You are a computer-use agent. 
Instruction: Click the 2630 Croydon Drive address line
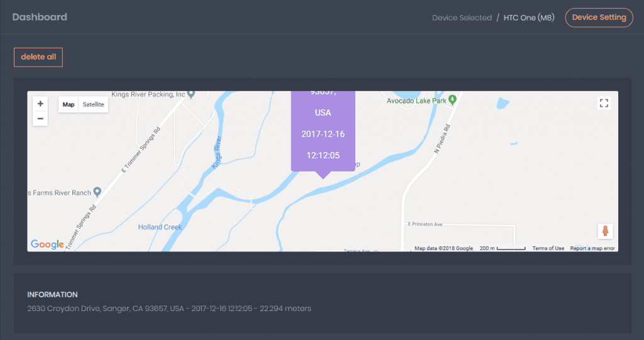[169, 309]
